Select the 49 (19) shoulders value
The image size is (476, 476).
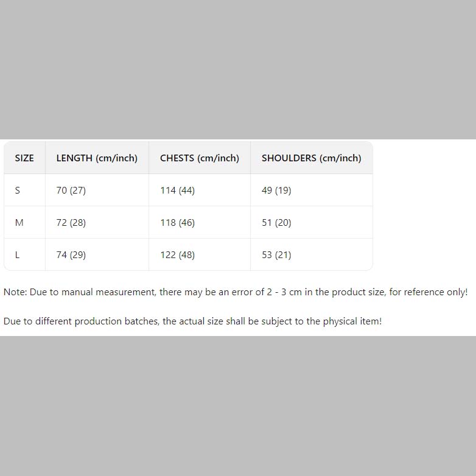[x=276, y=191]
